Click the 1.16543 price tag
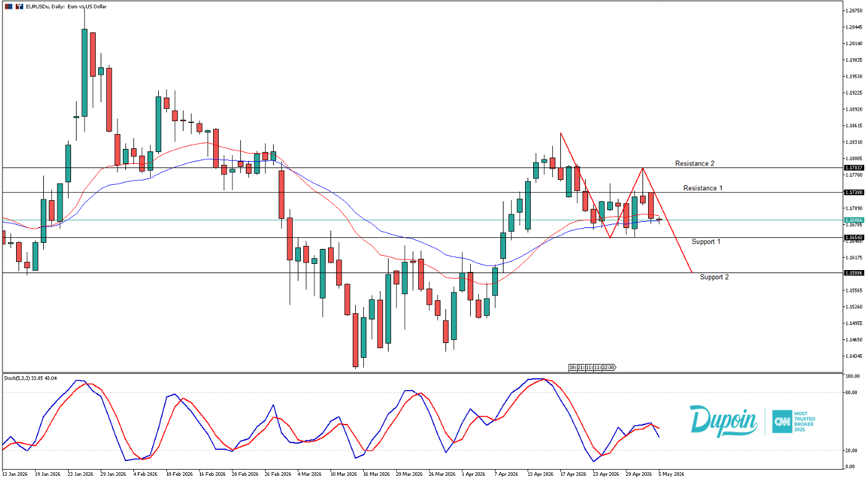 pyautogui.click(x=854, y=237)
